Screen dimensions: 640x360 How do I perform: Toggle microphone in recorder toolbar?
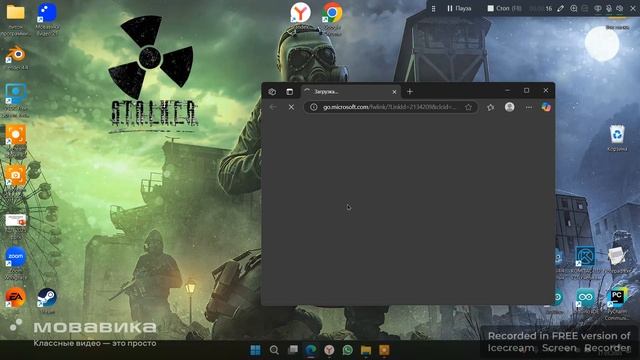609,8
